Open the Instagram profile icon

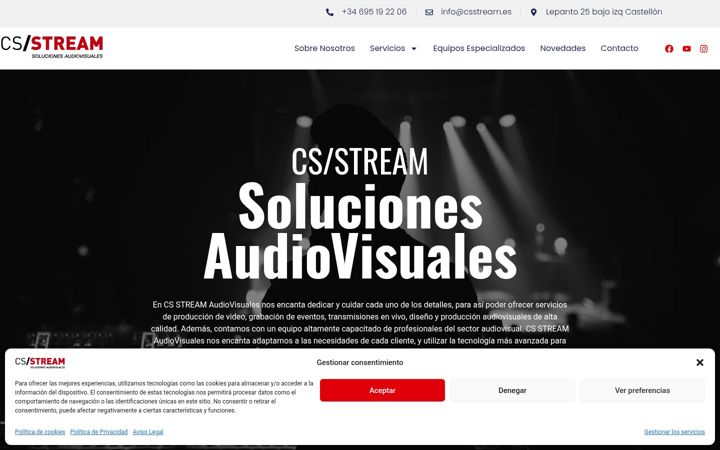(703, 49)
